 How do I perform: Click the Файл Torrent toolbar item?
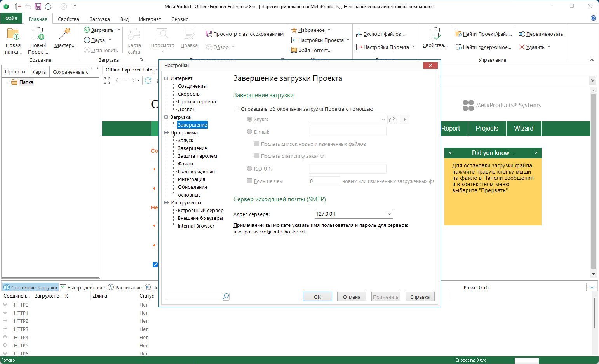click(x=311, y=50)
